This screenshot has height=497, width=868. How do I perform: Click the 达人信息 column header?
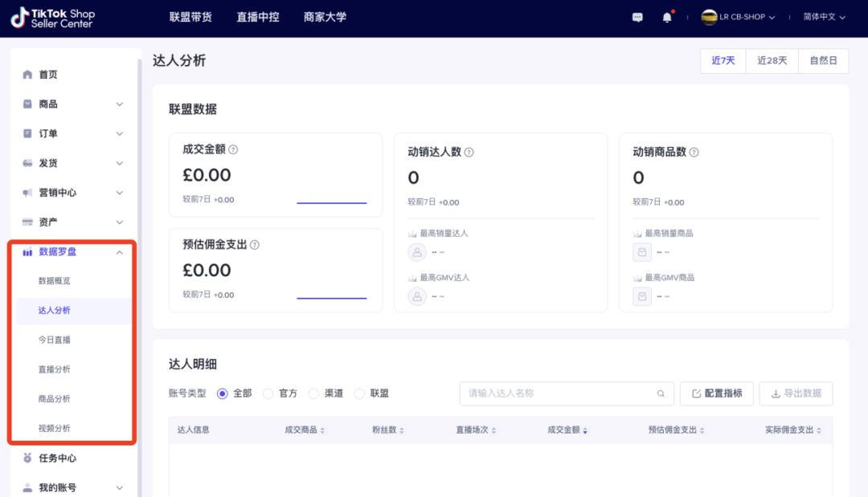click(x=193, y=430)
